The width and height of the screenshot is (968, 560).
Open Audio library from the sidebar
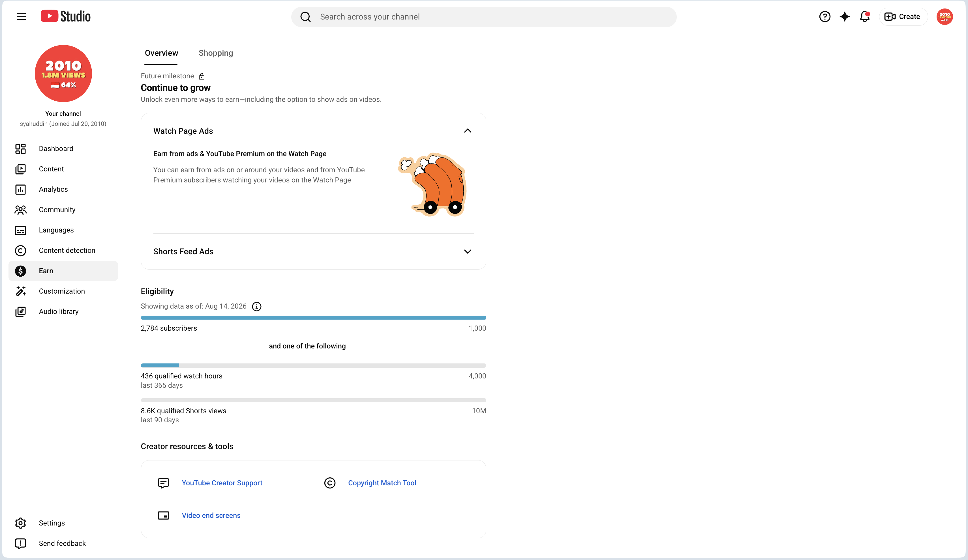(x=63, y=311)
